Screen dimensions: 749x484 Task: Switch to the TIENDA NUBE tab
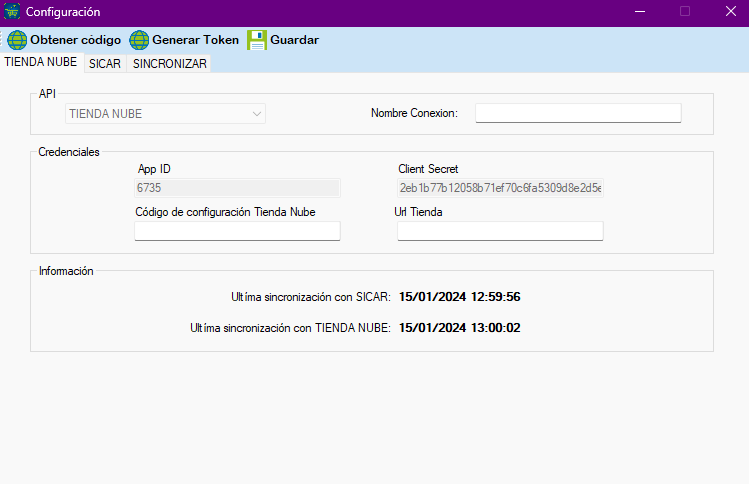click(41, 63)
